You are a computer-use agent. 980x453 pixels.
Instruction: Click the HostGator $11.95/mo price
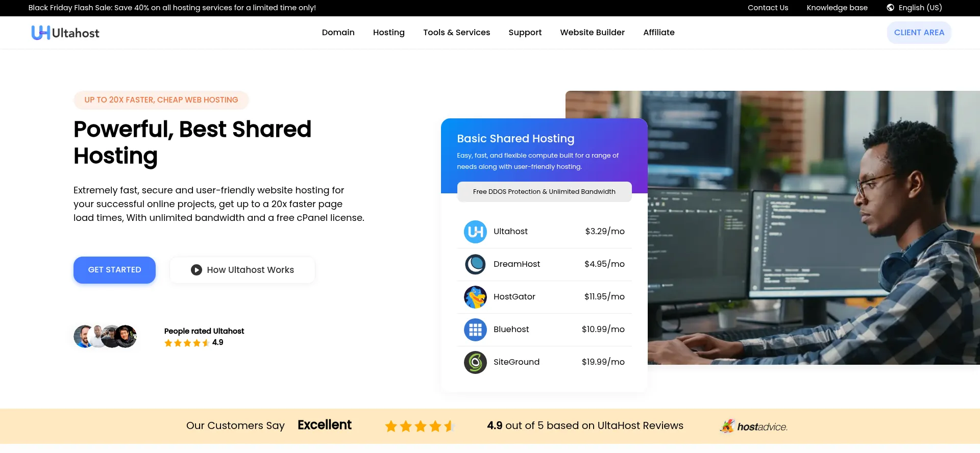604,297
